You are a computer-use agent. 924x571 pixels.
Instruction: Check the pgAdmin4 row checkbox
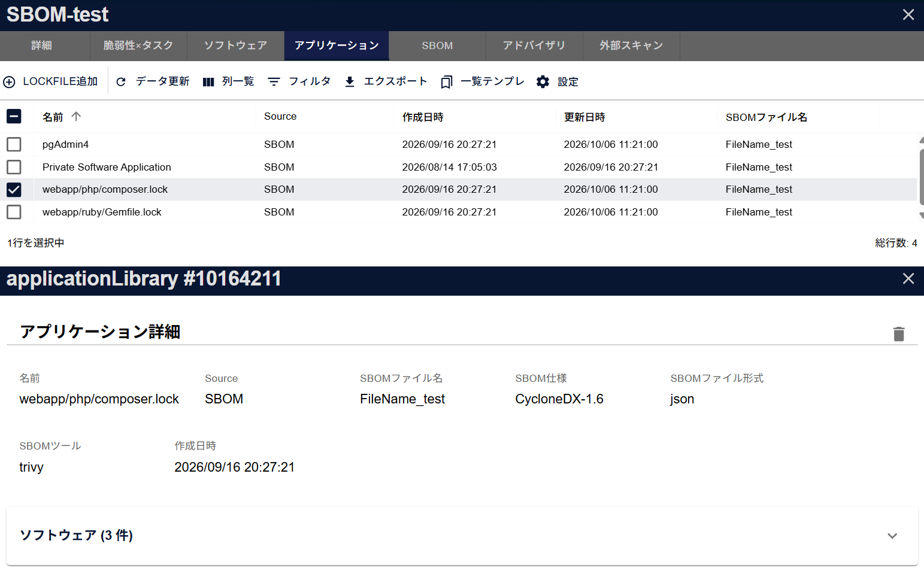point(14,144)
